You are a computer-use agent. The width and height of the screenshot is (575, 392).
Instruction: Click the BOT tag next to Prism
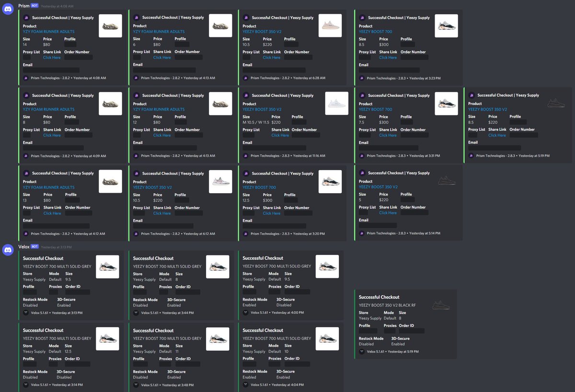tap(34, 6)
